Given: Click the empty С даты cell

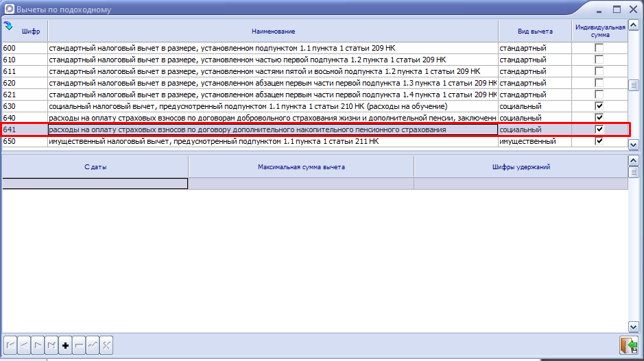Looking at the screenshot, I should [95, 184].
